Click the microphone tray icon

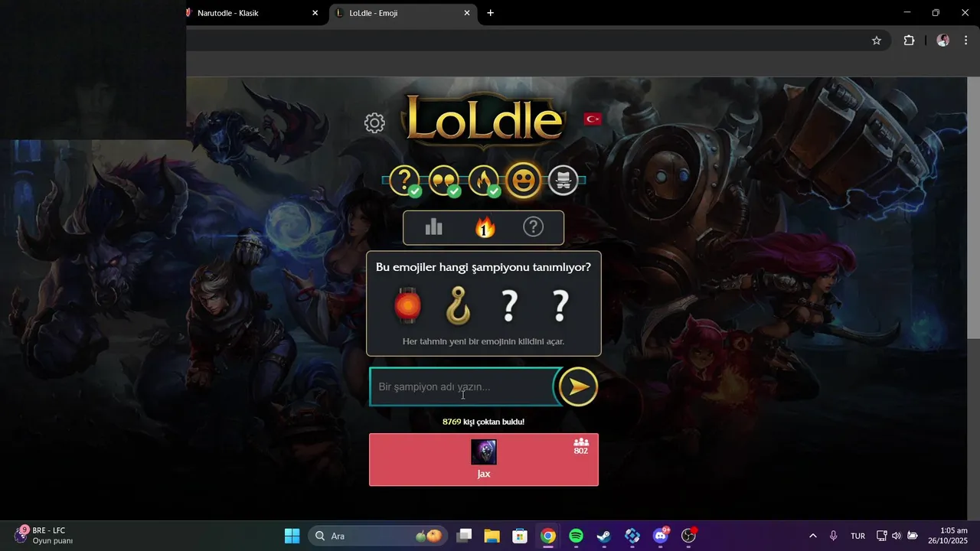coord(834,536)
